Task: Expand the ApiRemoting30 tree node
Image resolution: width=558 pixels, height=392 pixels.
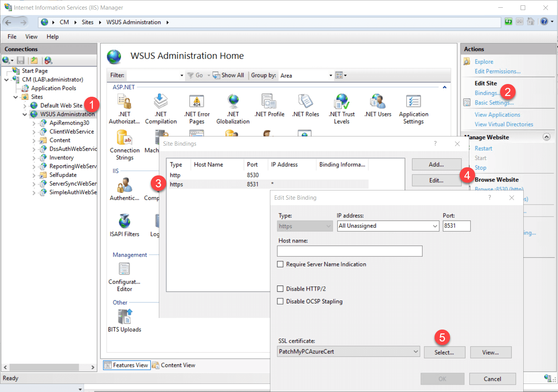Action: [34, 123]
